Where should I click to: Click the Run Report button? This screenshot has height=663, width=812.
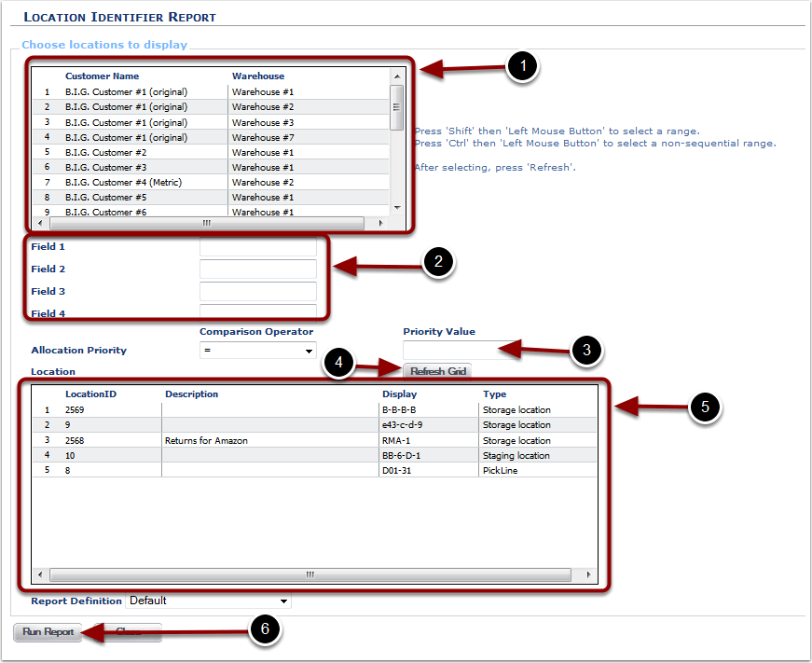pyautogui.click(x=47, y=631)
